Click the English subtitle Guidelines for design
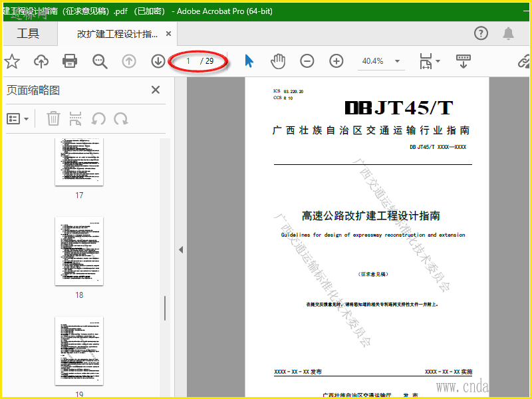 (373, 235)
